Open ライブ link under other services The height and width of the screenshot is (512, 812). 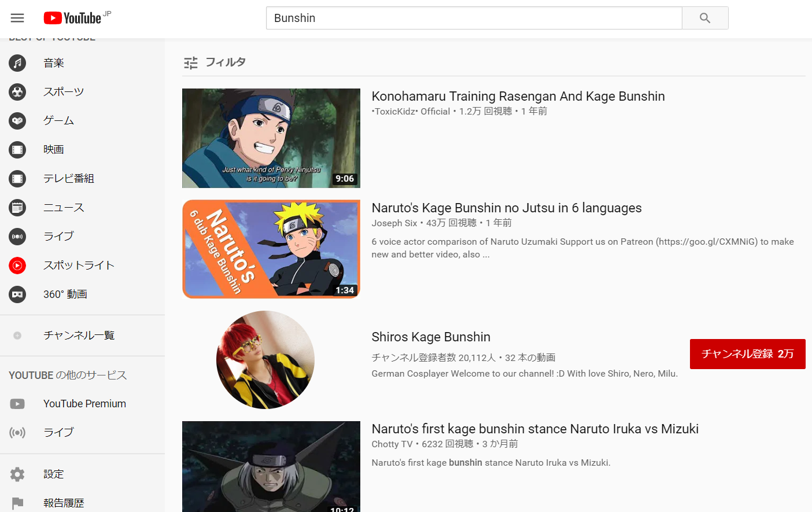[x=58, y=433]
